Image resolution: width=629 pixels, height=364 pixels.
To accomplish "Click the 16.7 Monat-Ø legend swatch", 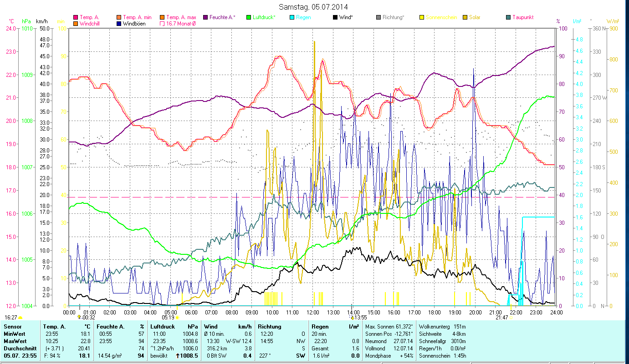I will [x=162, y=23].
